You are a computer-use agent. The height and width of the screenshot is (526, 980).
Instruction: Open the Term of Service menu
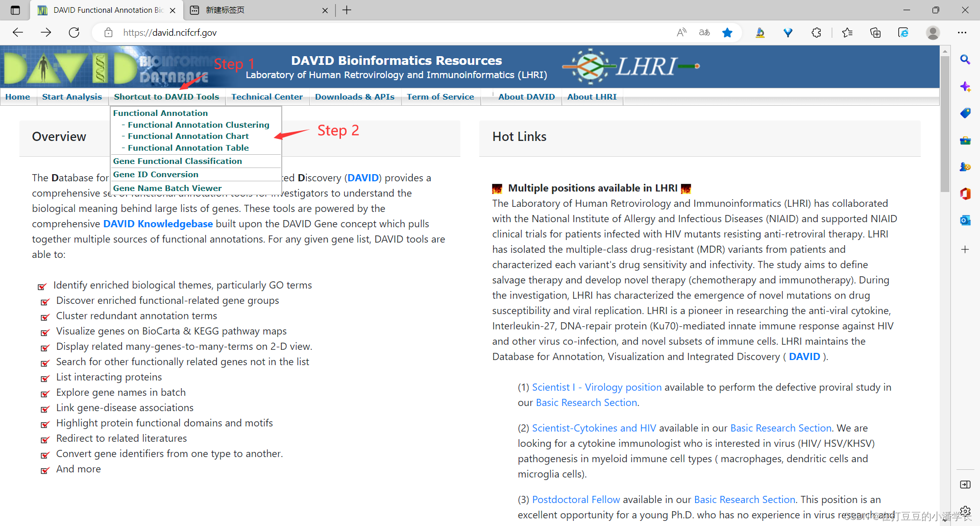pos(440,97)
